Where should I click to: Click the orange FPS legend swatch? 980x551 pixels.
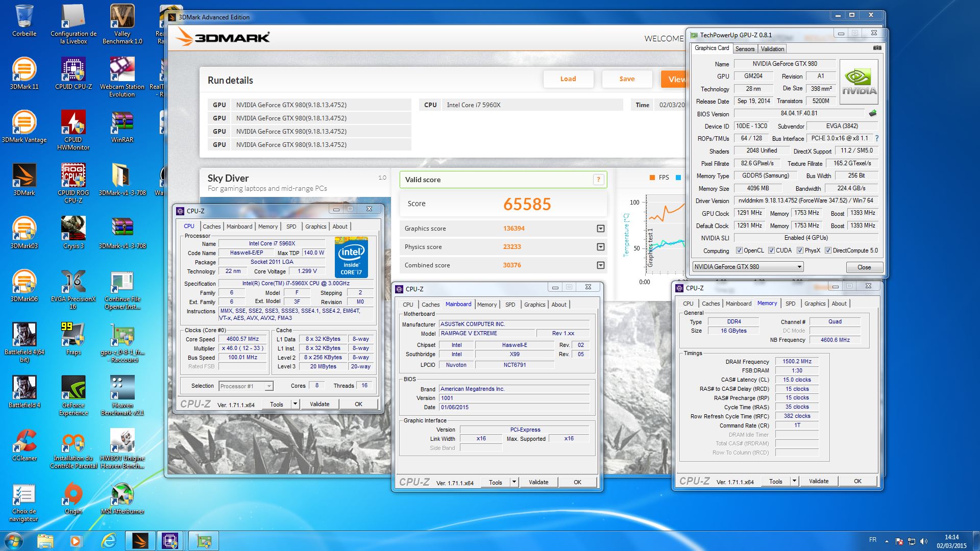[x=652, y=178]
